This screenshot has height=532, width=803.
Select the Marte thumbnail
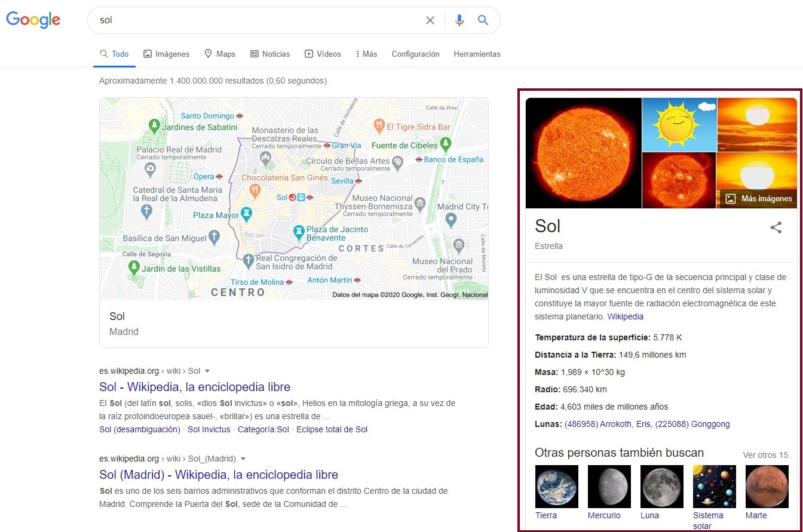pos(767,487)
